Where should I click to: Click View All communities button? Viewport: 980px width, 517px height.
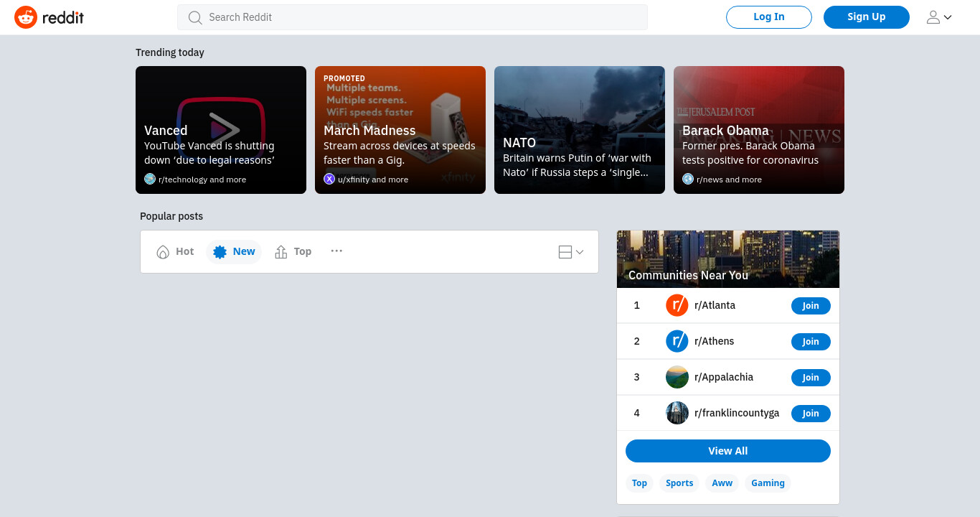click(x=728, y=451)
